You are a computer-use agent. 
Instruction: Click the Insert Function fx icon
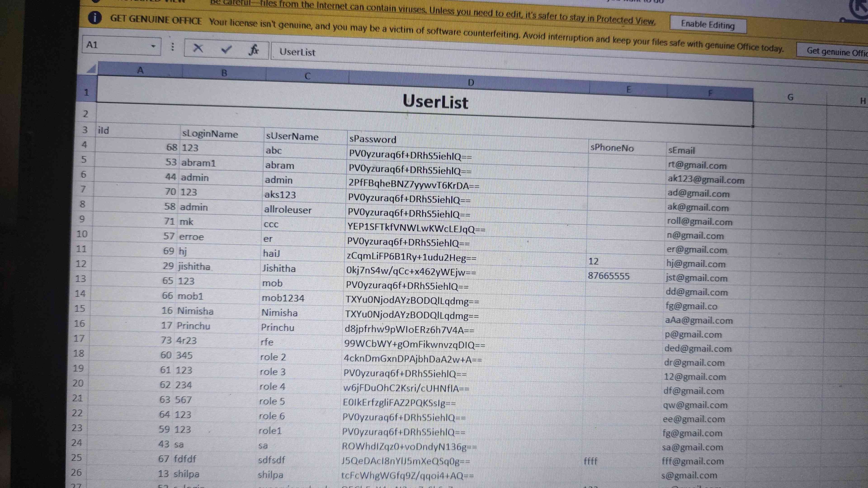point(253,50)
